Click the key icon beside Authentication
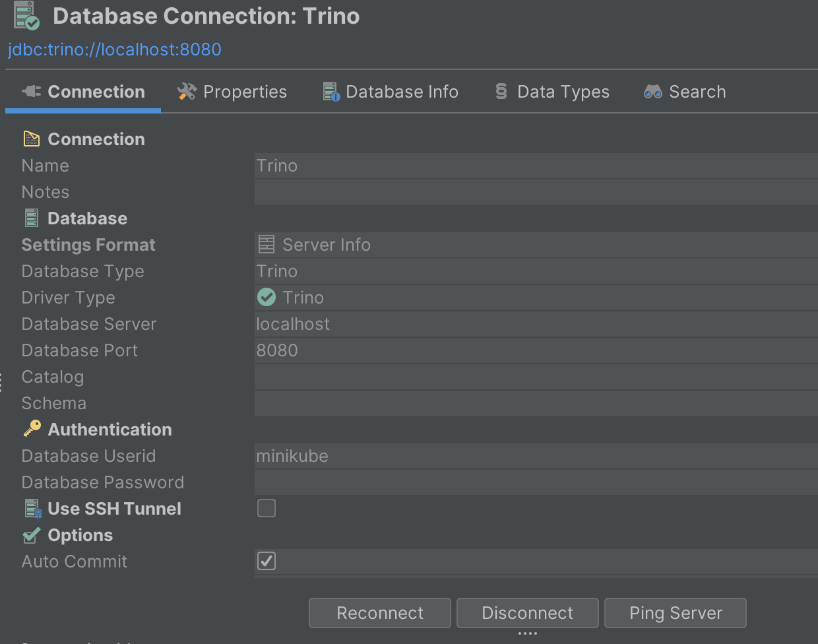Screen dimensions: 818x644 coord(31,429)
